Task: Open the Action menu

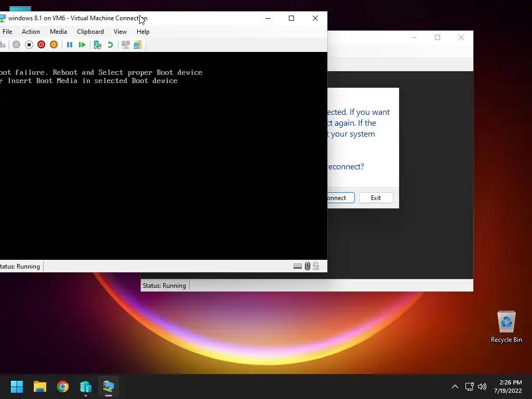Action: pos(31,32)
